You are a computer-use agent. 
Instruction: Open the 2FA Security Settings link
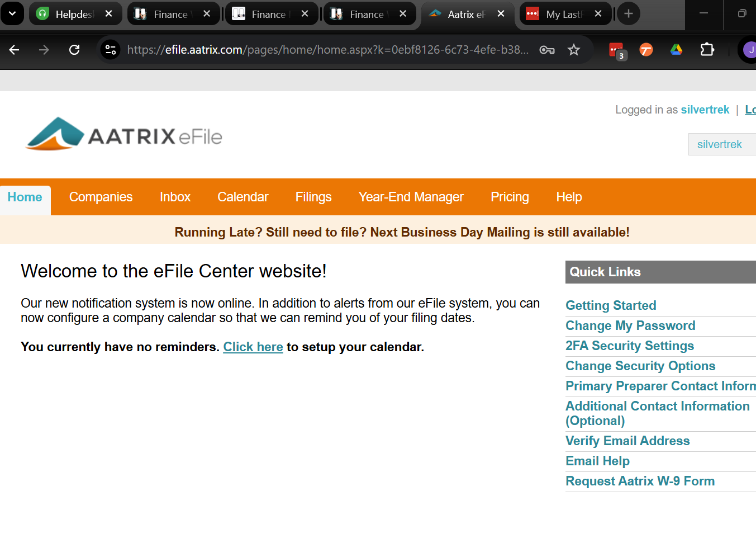(x=630, y=346)
